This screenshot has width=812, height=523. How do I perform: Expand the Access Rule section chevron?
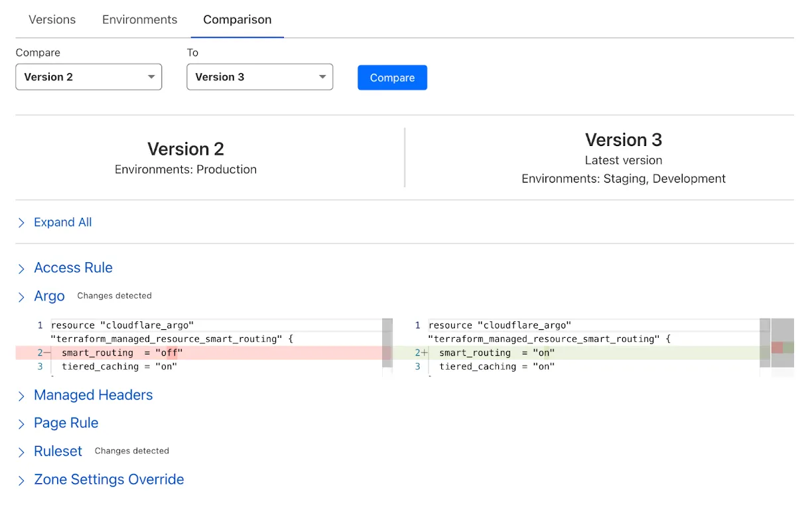21,267
